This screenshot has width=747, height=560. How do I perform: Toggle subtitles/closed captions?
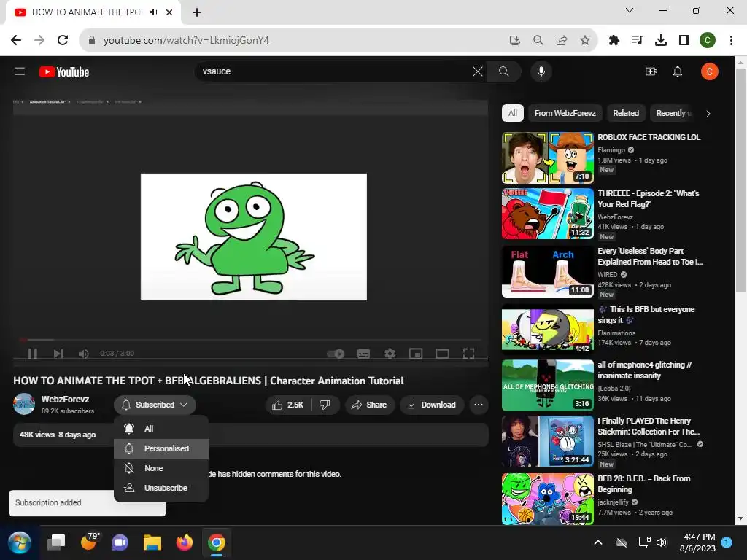click(363, 354)
